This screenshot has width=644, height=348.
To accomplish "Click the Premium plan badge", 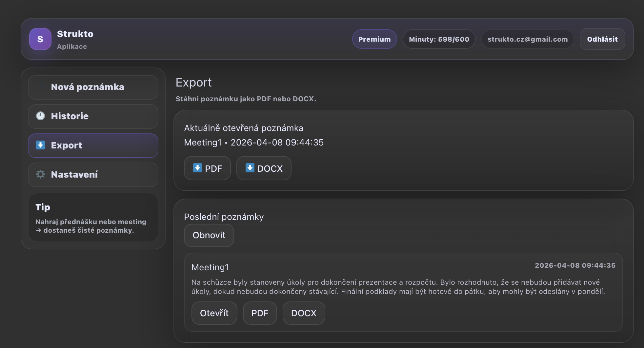I will [x=374, y=39].
